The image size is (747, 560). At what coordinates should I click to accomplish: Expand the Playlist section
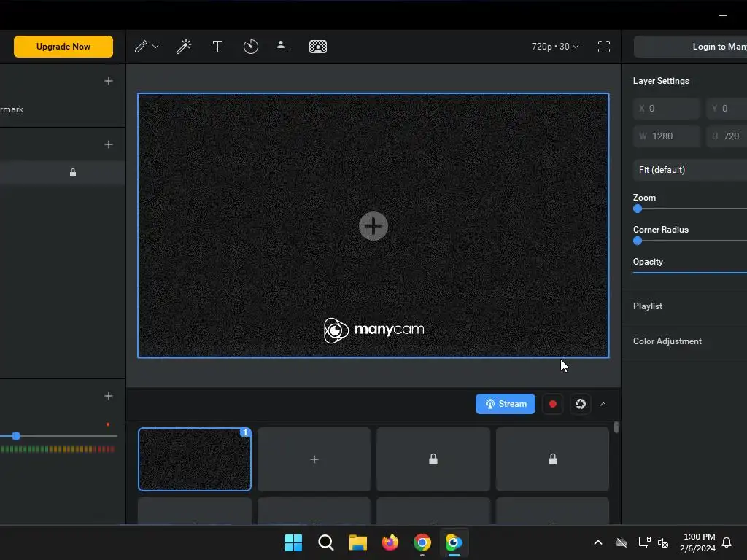click(x=684, y=306)
